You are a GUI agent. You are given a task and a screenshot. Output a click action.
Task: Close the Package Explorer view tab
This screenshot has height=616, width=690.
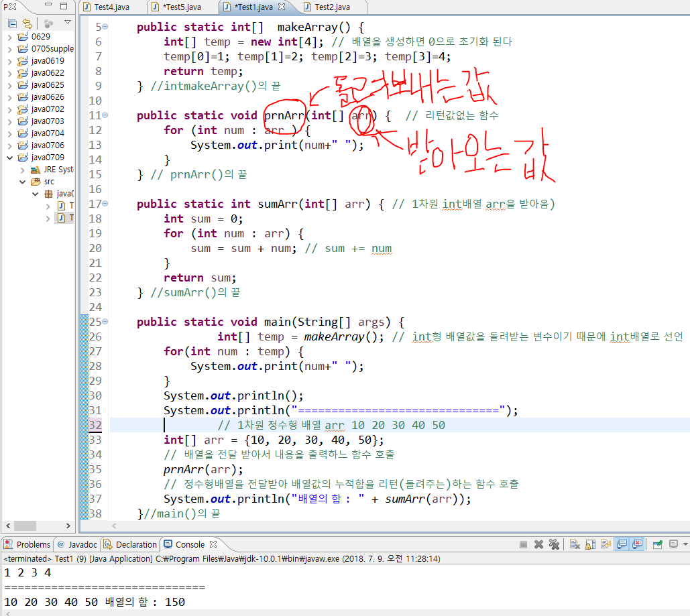point(13,7)
